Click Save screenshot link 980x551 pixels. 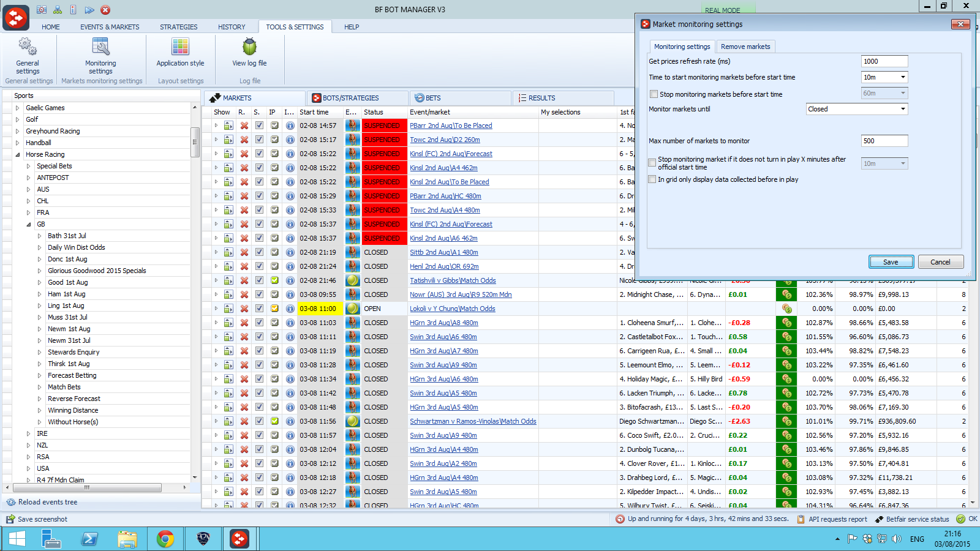point(43,519)
